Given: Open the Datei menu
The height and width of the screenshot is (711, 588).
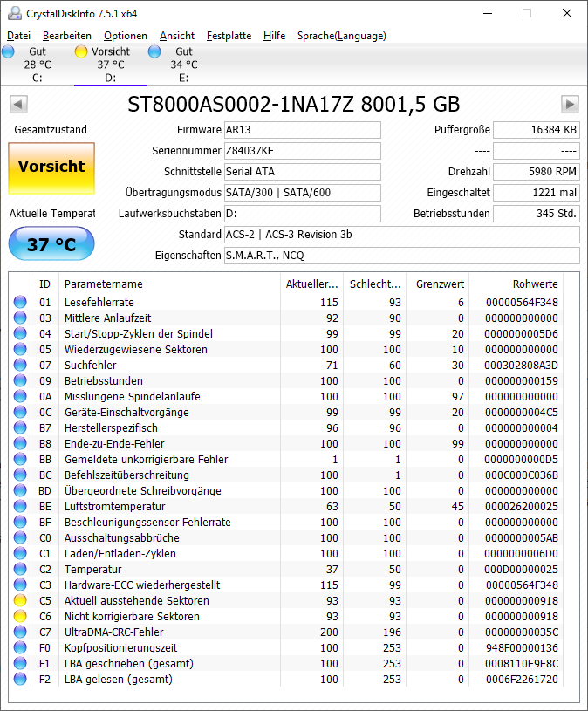Looking at the screenshot, I should (x=18, y=36).
